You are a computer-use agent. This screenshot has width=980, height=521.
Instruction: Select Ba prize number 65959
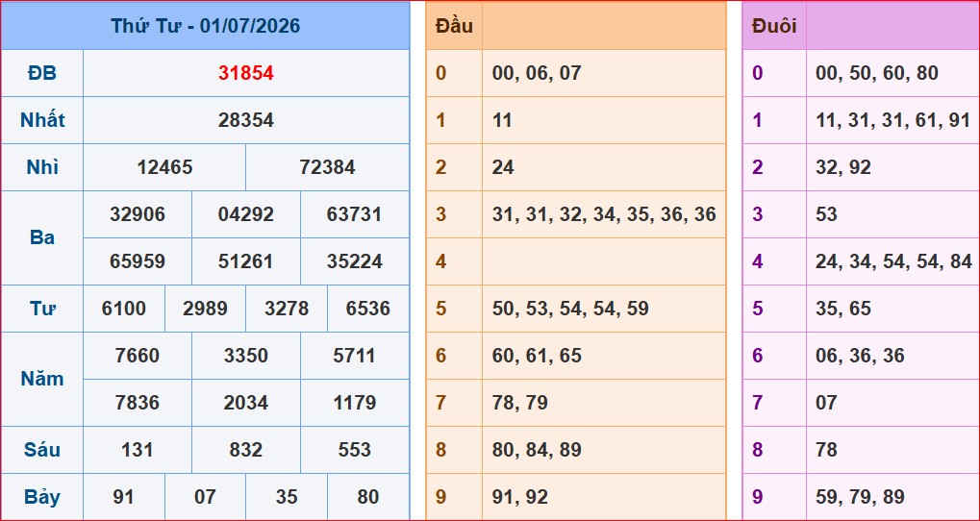pyautogui.click(x=138, y=261)
